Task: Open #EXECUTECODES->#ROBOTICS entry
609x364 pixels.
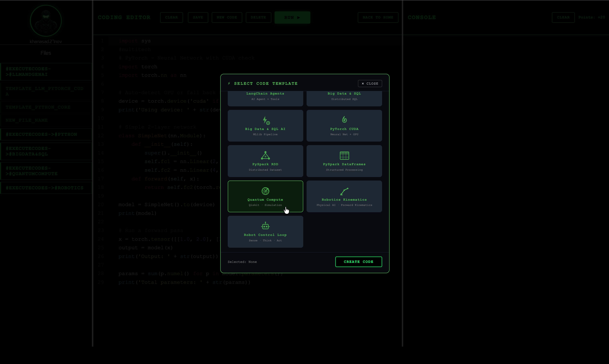Action: click(x=46, y=188)
